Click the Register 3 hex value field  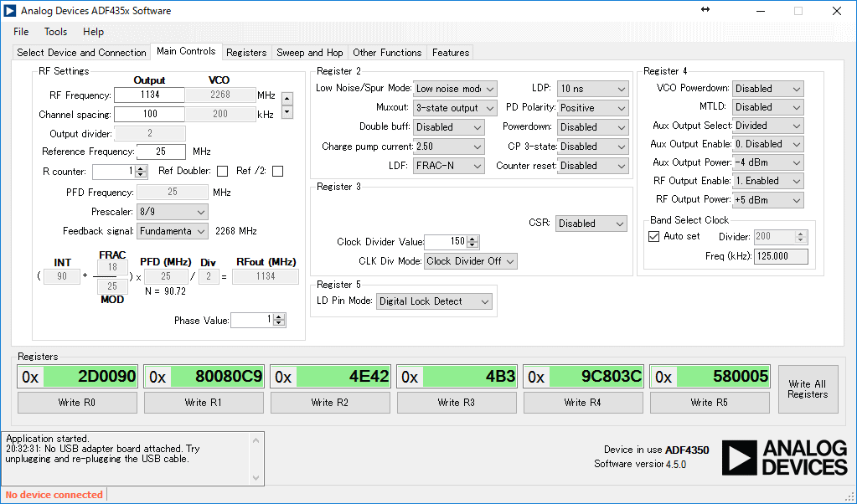tap(470, 377)
